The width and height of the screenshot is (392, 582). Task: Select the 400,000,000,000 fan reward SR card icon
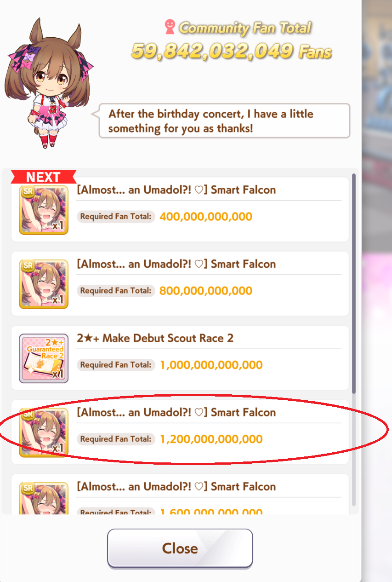pyautogui.click(x=44, y=210)
